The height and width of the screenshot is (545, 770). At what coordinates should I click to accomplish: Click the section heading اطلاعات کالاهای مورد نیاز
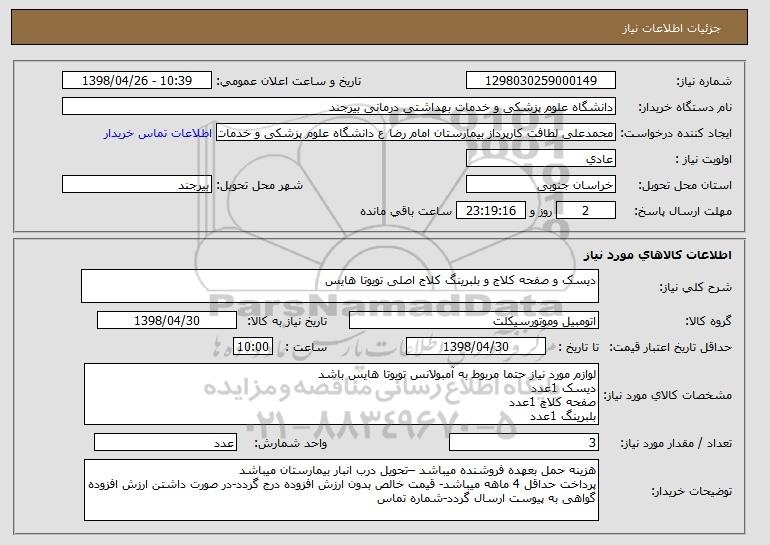click(x=658, y=255)
